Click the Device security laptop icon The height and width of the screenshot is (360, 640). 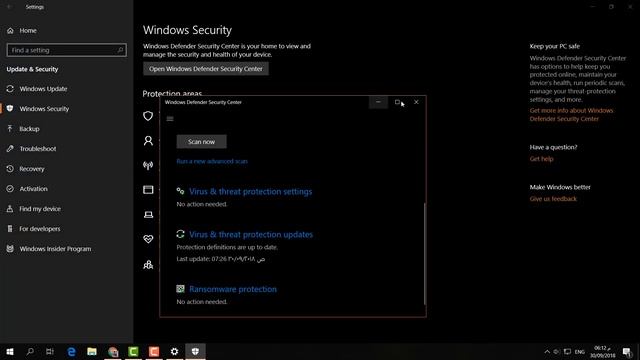tap(148, 215)
